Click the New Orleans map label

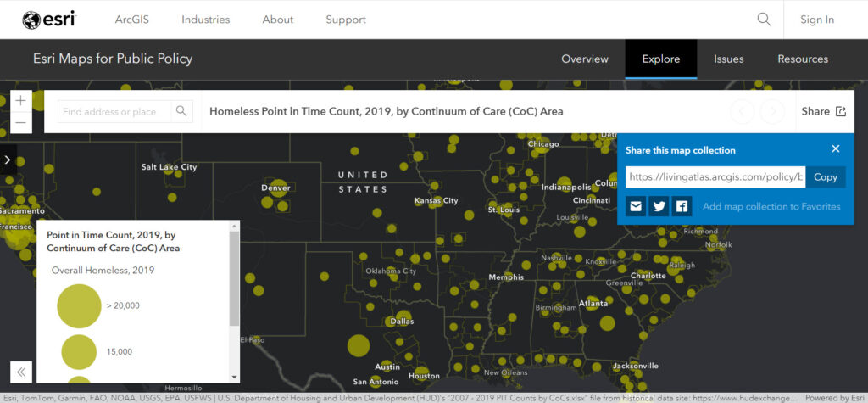[504, 372]
